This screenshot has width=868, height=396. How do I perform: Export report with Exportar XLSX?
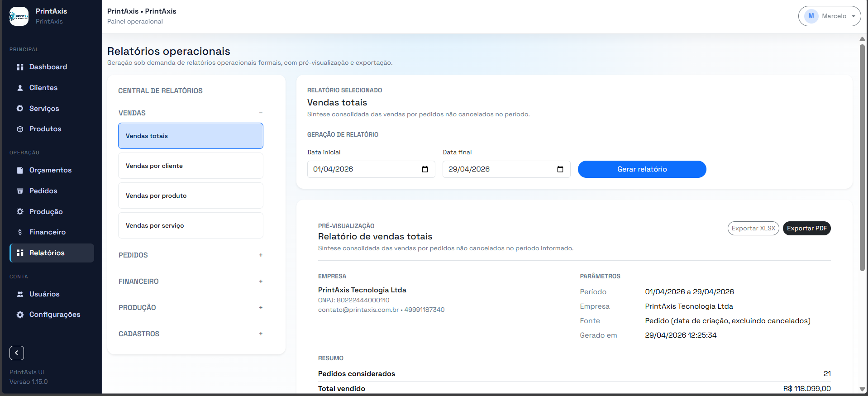click(754, 229)
